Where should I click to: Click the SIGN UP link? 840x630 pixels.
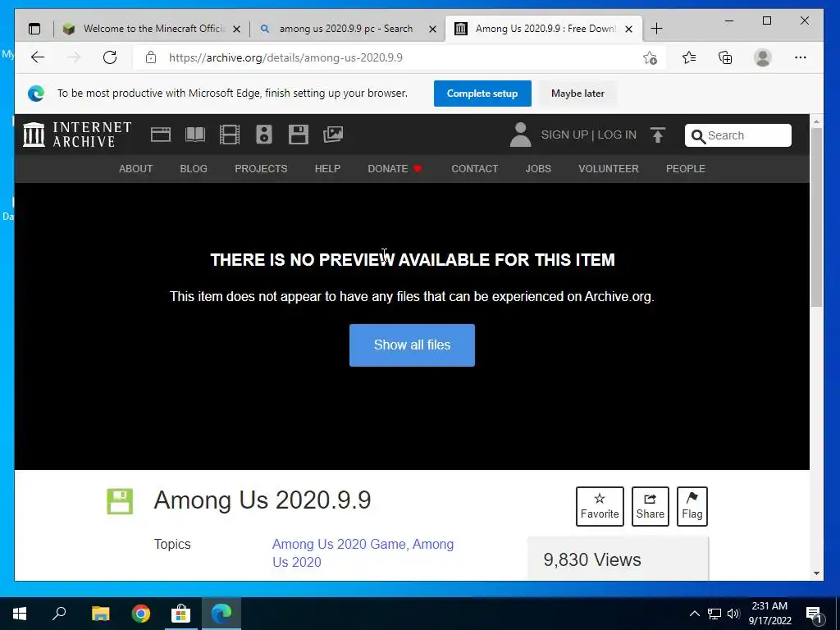564,135
